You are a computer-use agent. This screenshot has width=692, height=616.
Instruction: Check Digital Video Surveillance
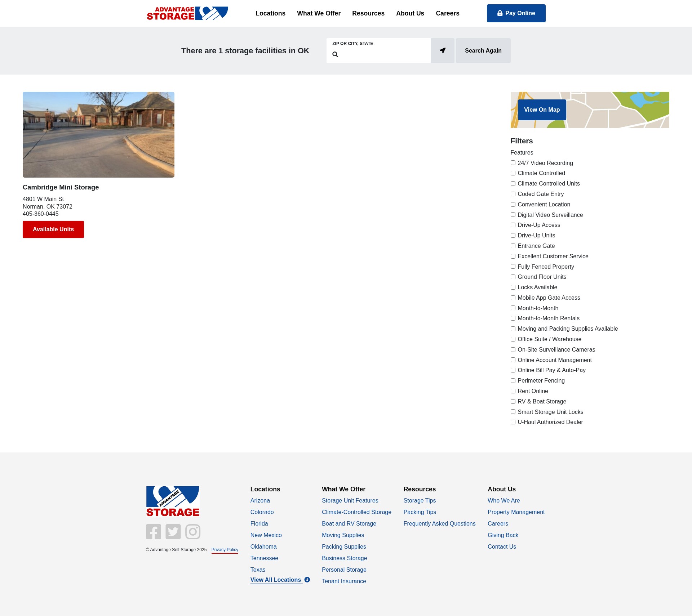pos(513,215)
